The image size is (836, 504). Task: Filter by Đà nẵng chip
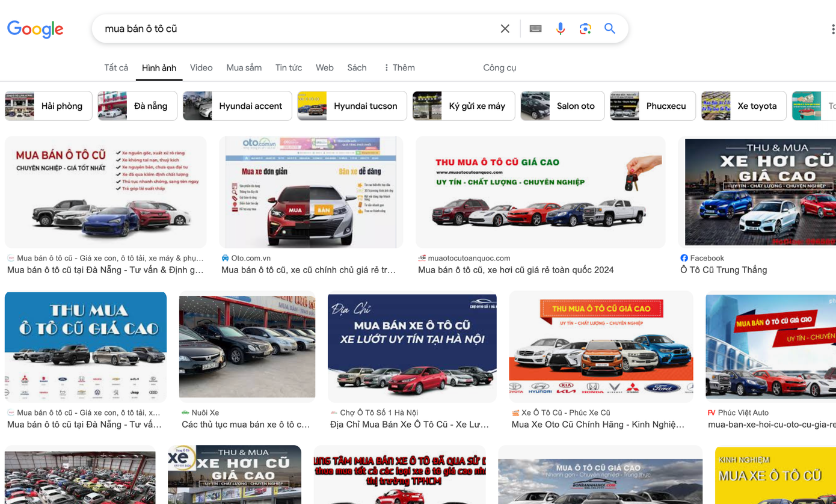[x=137, y=106]
